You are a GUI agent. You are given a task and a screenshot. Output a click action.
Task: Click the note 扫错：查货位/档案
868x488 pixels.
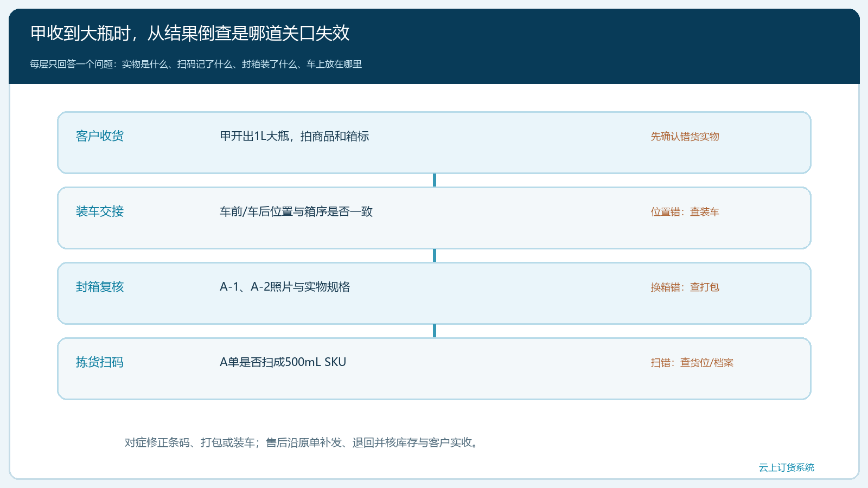[x=692, y=363]
